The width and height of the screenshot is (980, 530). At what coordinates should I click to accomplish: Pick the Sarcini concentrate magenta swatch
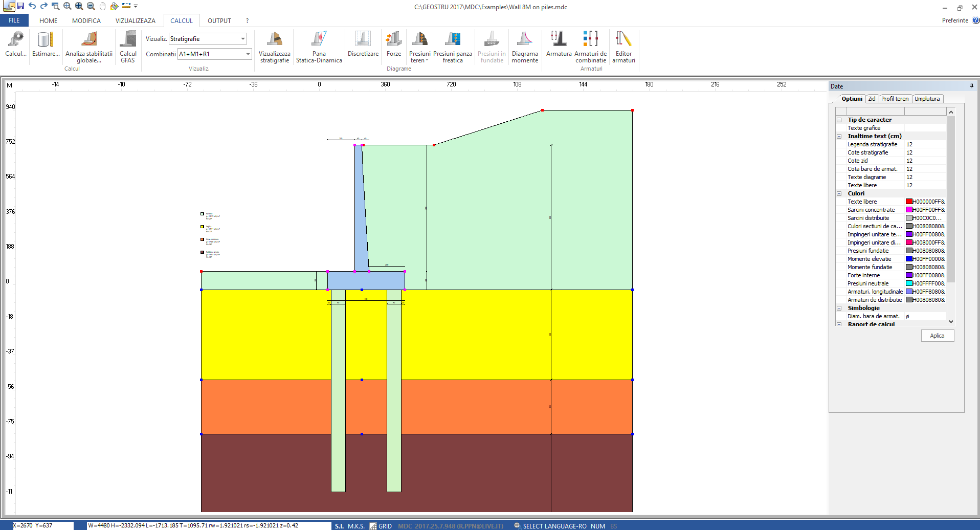coord(909,210)
